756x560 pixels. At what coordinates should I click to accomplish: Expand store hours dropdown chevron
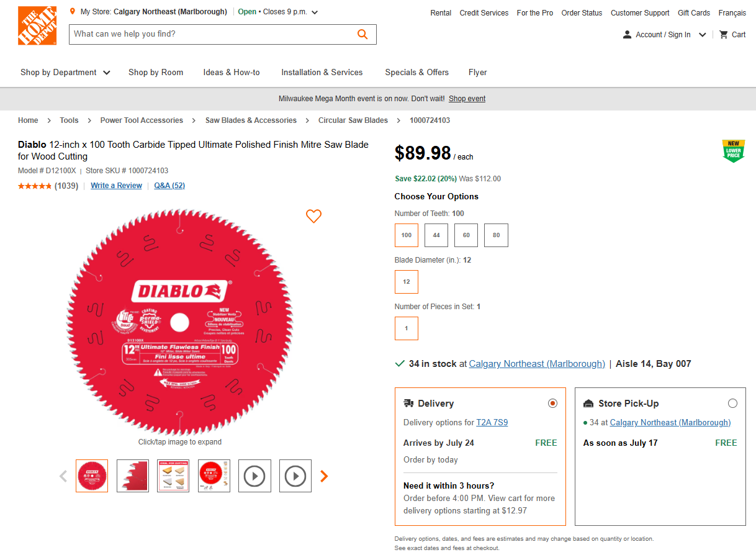coord(315,12)
